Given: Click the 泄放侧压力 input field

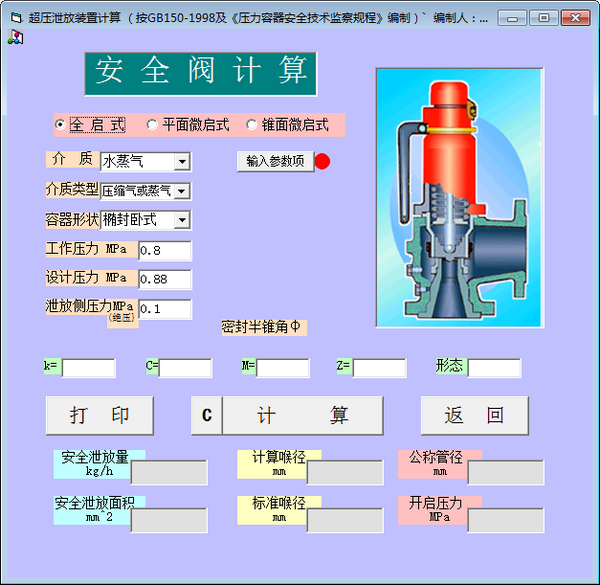Looking at the screenshot, I should pos(164,309).
